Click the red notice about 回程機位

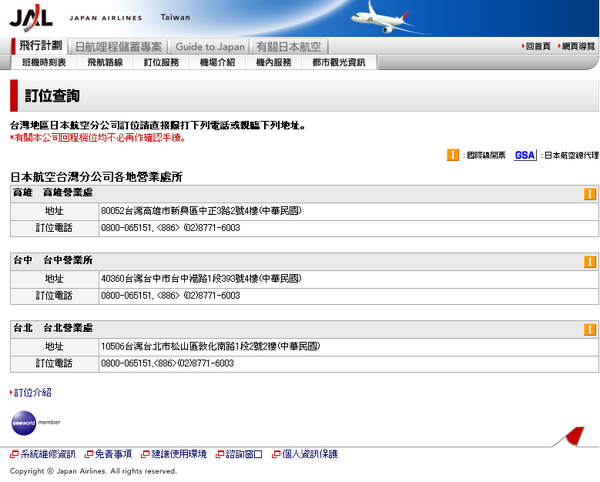98,138
